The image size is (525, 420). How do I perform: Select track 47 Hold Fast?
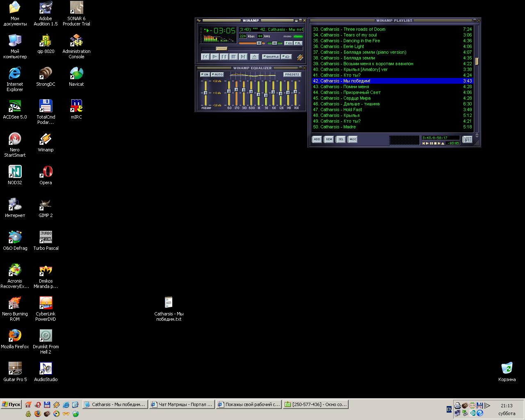[392, 110]
